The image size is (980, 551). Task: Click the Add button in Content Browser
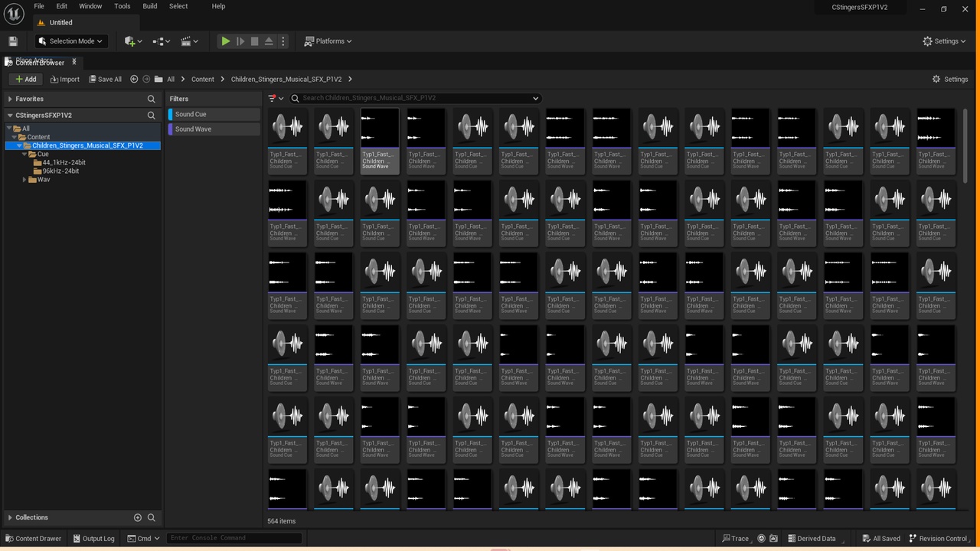(25, 79)
